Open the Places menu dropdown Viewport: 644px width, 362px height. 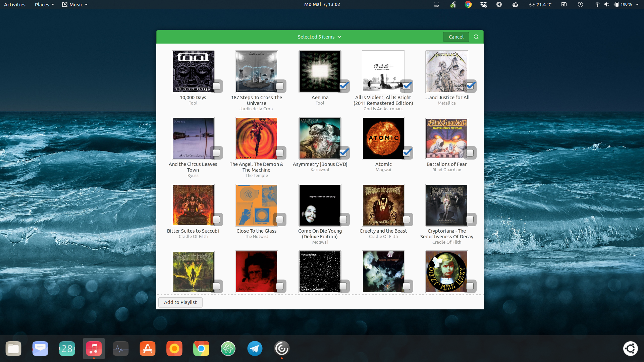(44, 4)
